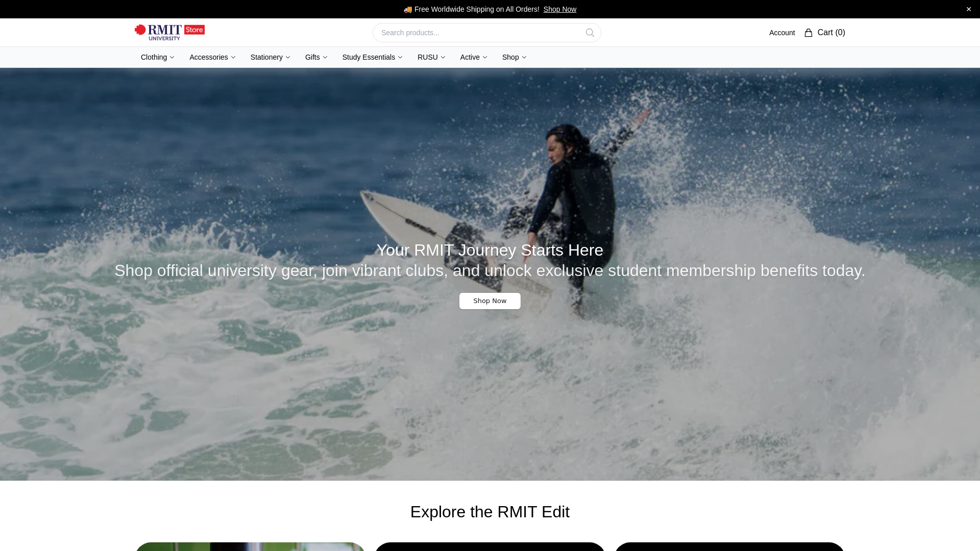980x551 pixels.
Task: Open Cart (0) link
Action: tap(825, 33)
